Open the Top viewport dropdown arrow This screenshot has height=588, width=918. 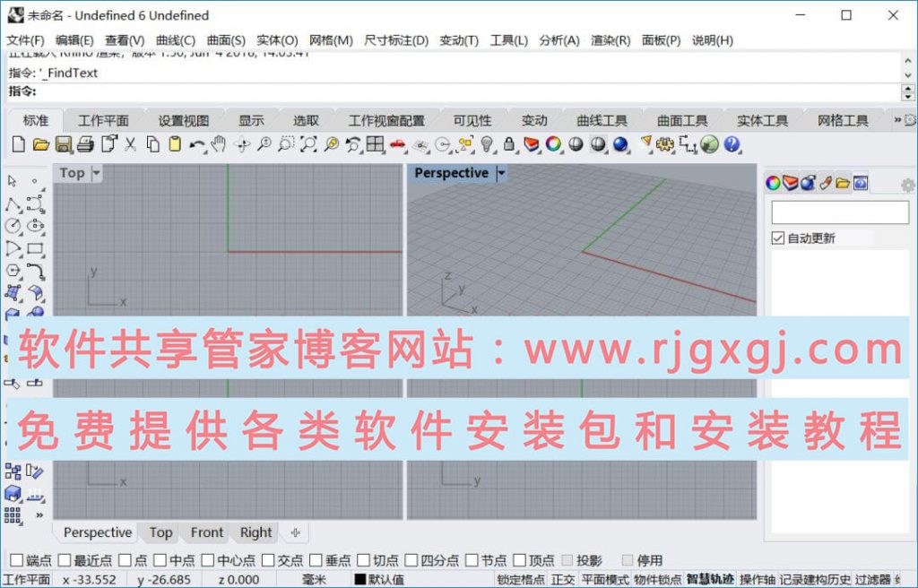pyautogui.click(x=97, y=173)
